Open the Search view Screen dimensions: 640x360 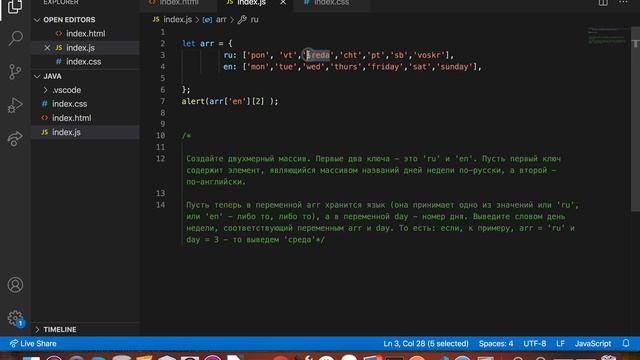click(x=15, y=38)
